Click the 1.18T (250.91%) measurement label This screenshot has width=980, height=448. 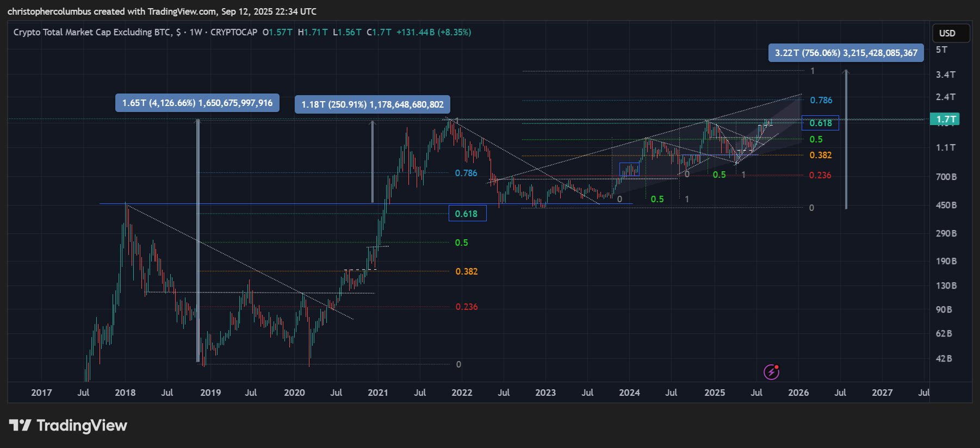(372, 104)
